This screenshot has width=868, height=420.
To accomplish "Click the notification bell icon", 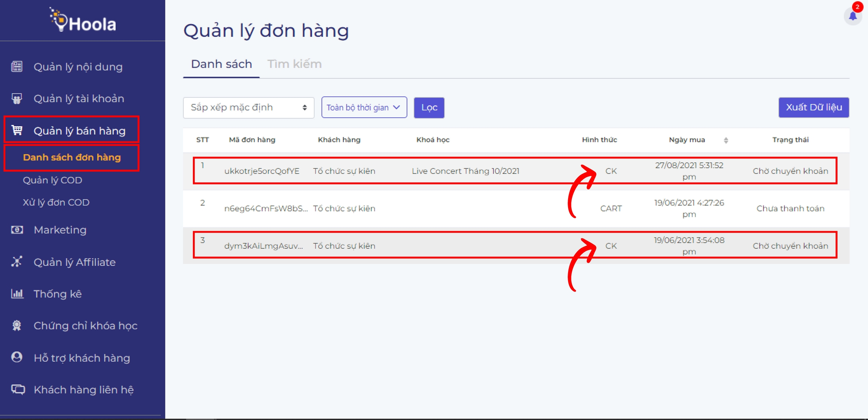I will [853, 16].
